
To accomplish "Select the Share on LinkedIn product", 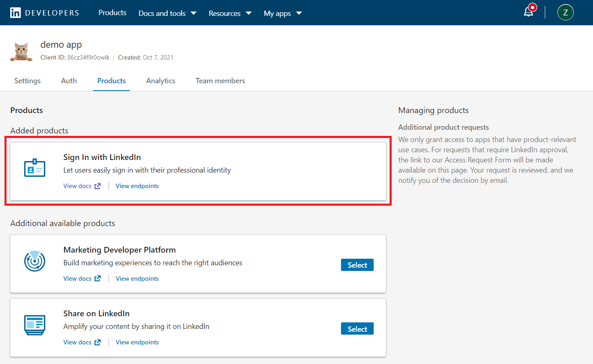I will click(x=357, y=329).
